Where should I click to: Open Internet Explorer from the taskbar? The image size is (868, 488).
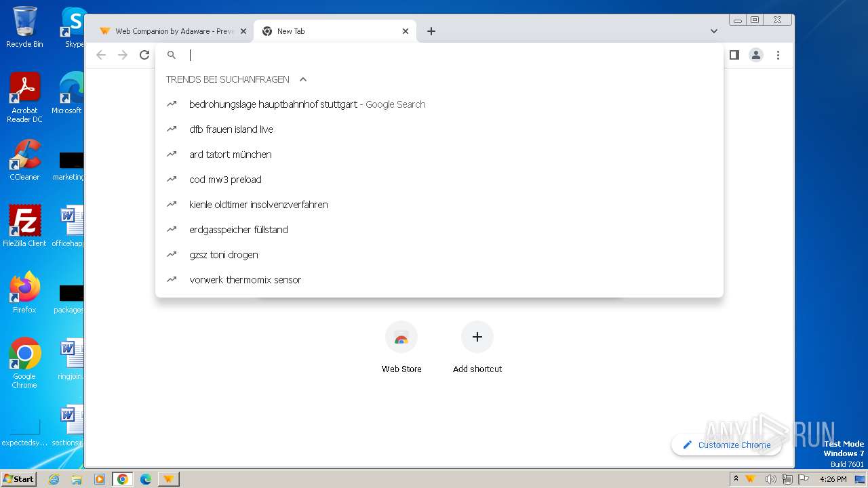pyautogui.click(x=54, y=479)
